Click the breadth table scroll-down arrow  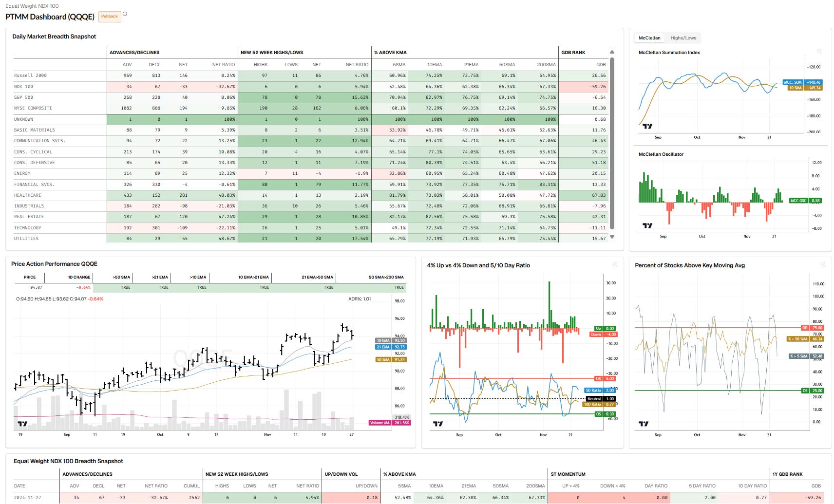(612, 237)
